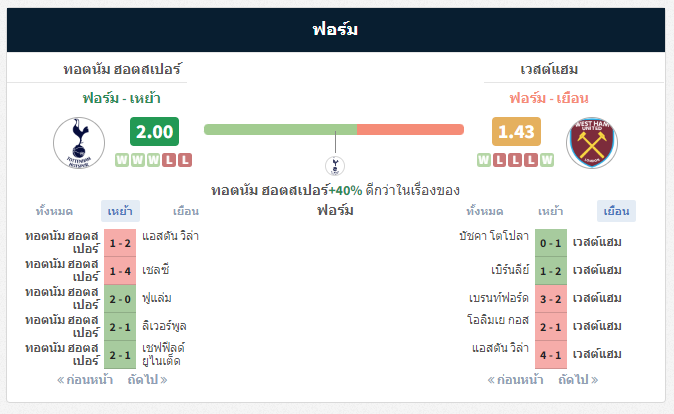This screenshot has height=414, width=674.
Task: Click Tottenham's first green W form badge
Action: 122,160
